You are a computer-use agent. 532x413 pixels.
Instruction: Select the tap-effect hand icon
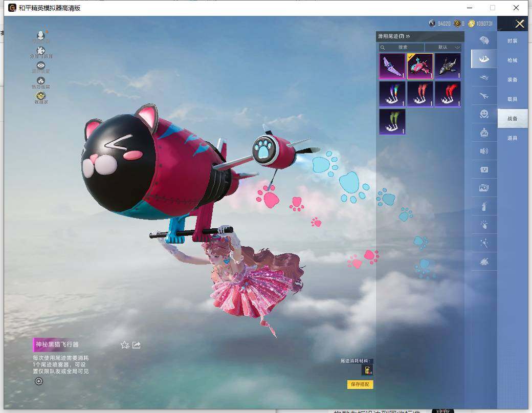click(484, 224)
